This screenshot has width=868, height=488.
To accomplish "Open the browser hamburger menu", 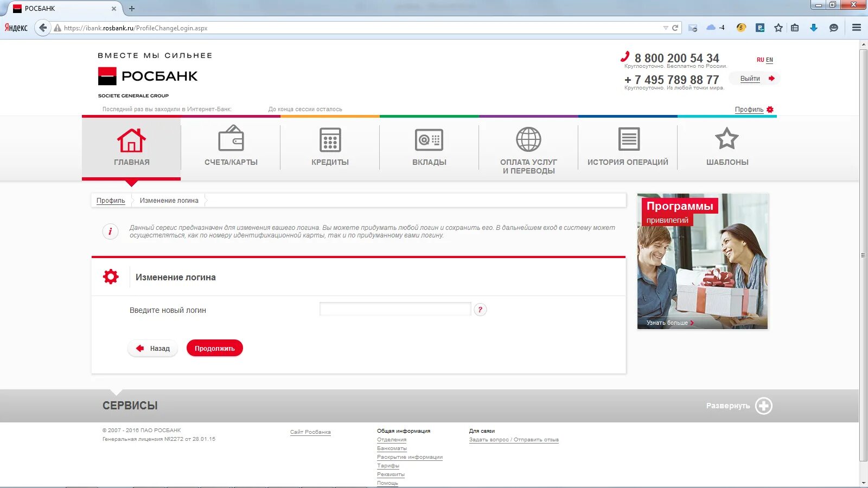I will [x=857, y=28].
